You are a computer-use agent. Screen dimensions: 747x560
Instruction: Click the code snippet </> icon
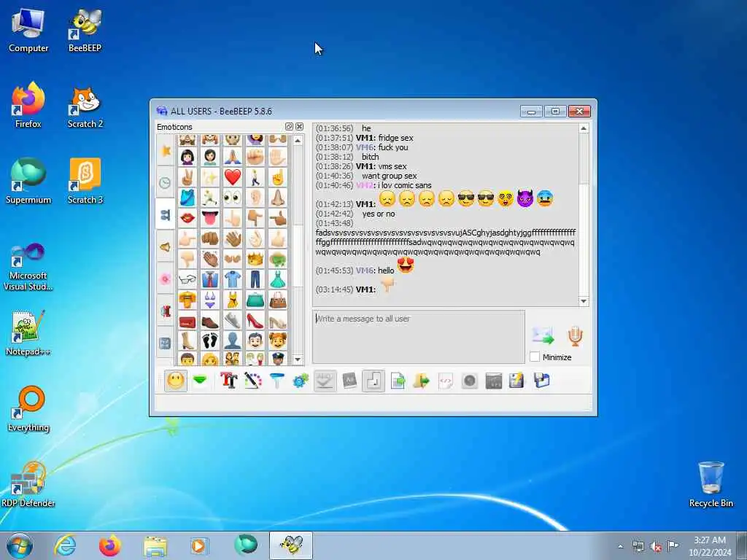coord(446,381)
